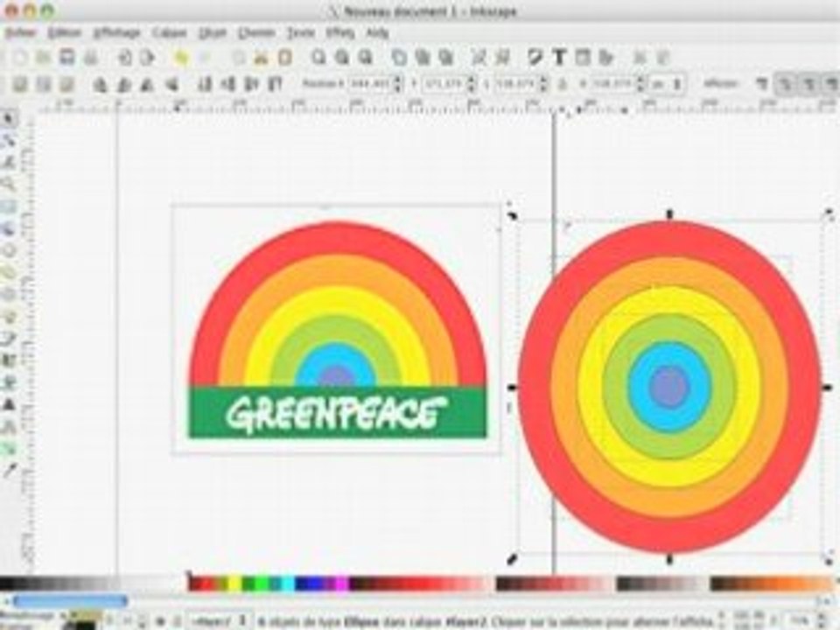Toggle the first Affecter scale-stroke button
The height and width of the screenshot is (630, 840).
point(761,84)
